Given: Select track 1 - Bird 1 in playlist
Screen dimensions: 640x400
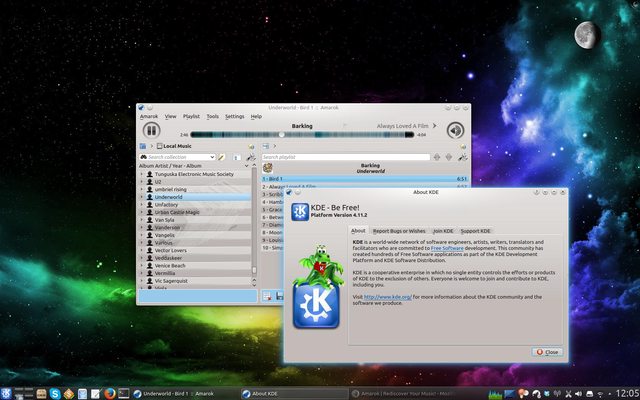Looking at the screenshot, I should (x=364, y=179).
